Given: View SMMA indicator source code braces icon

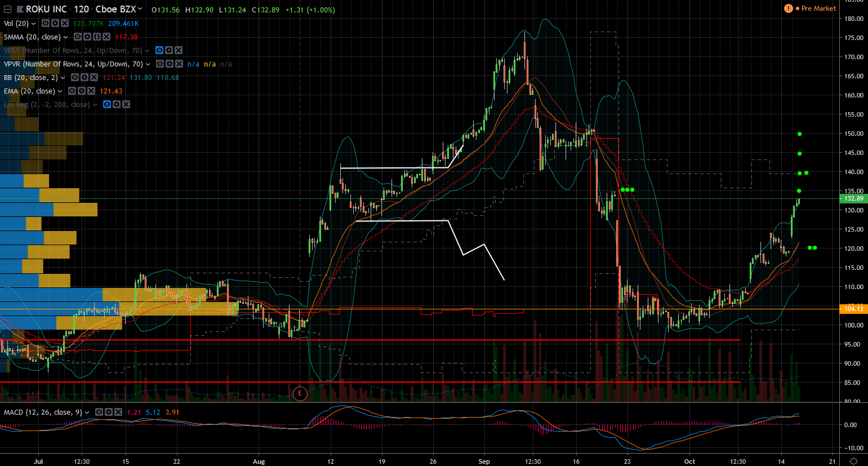Looking at the screenshot, I should point(97,37).
